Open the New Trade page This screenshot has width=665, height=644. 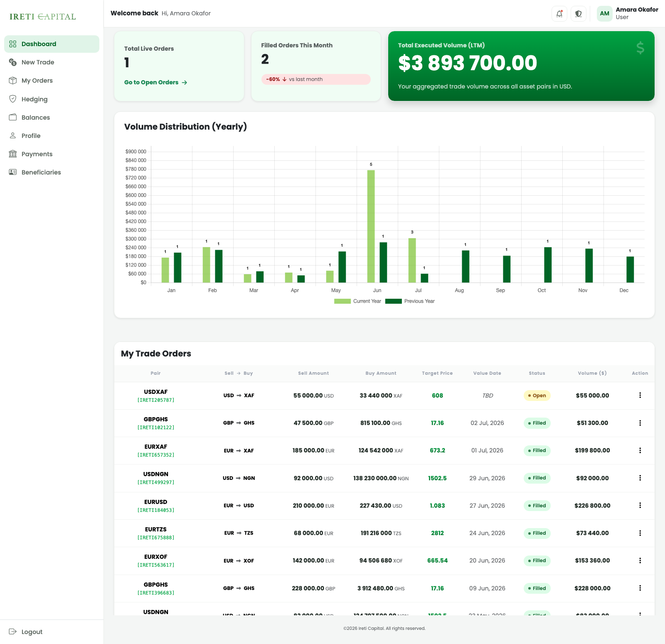52,62
